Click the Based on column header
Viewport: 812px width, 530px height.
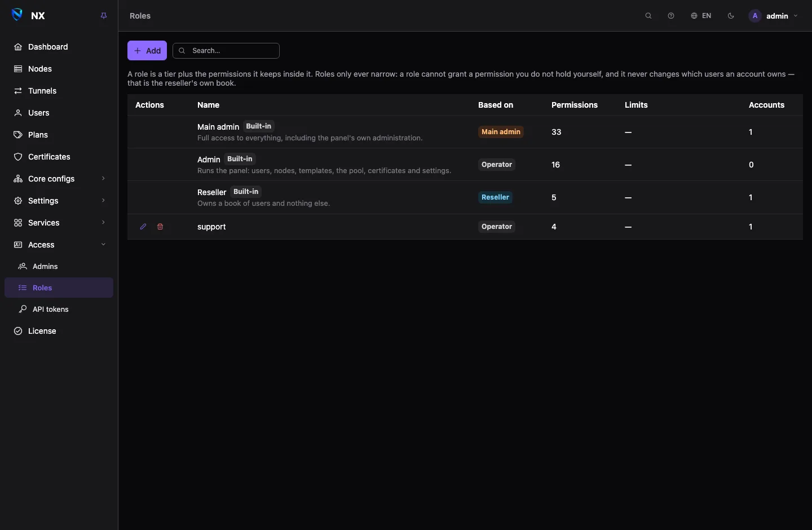pos(496,105)
